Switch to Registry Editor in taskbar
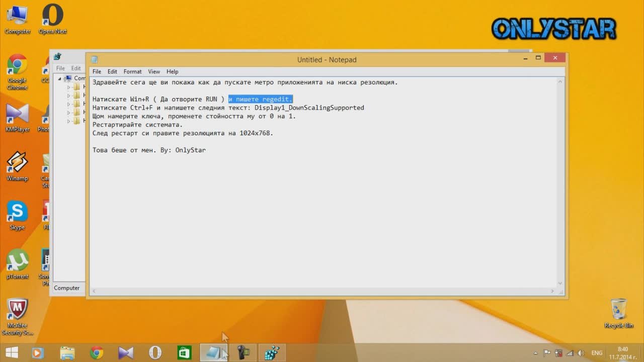 click(x=272, y=352)
